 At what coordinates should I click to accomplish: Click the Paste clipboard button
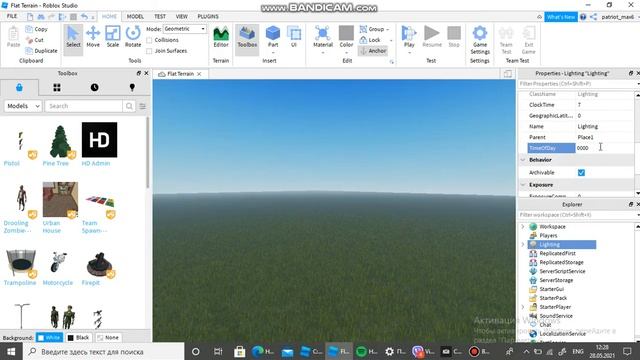point(13,37)
